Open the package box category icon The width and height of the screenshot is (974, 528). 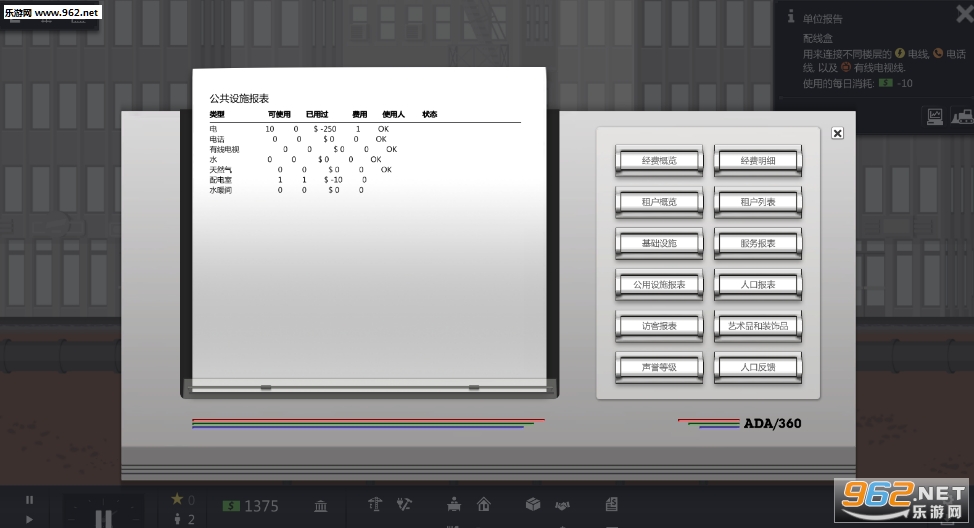(533, 504)
